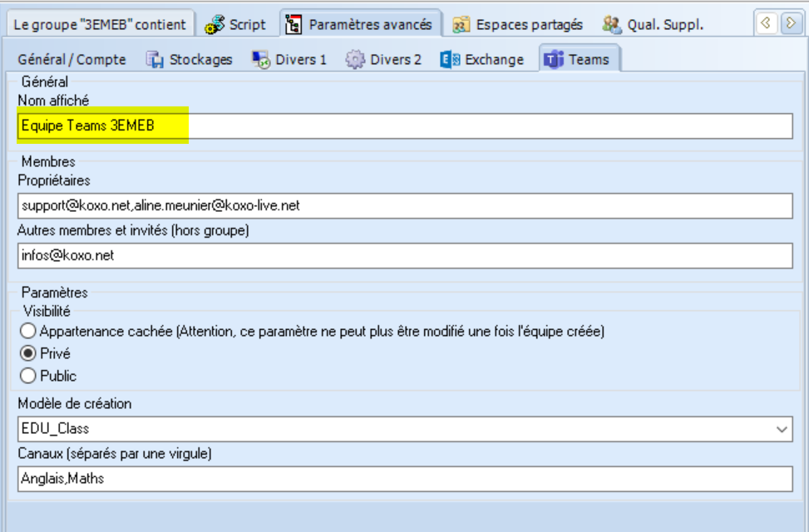Click the Propriétaires email input field
Image resolution: width=809 pixels, height=532 pixels.
pos(405,206)
